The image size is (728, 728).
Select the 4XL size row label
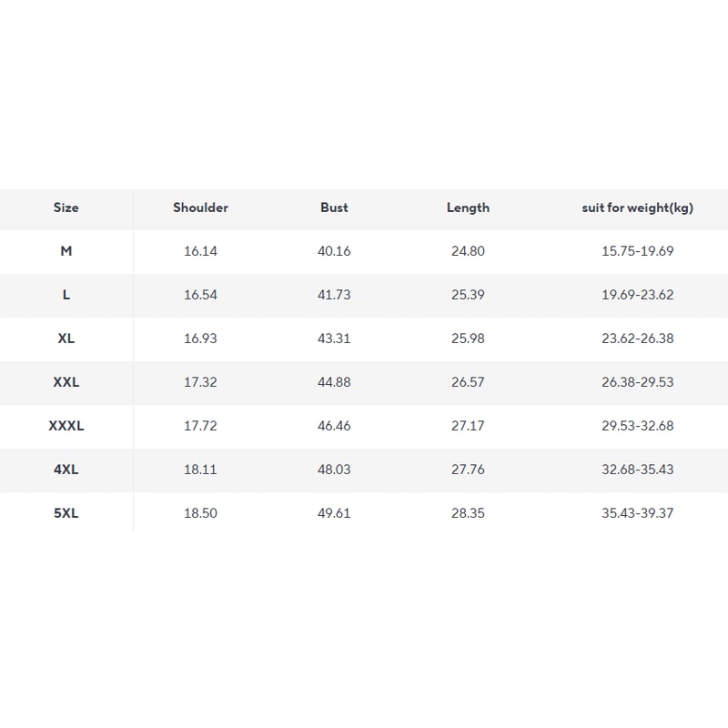click(66, 470)
